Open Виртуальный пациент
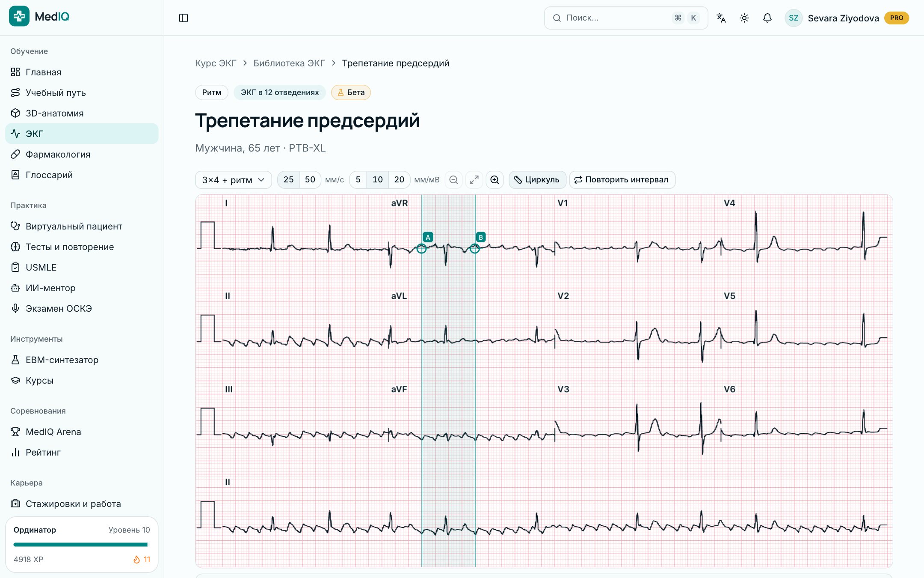This screenshot has width=924, height=578. pos(82,226)
